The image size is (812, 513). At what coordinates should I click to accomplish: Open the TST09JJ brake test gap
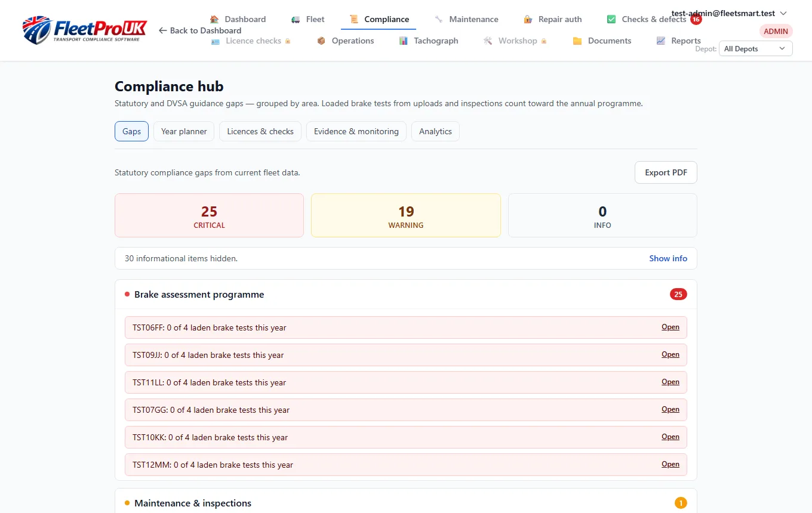tap(670, 354)
